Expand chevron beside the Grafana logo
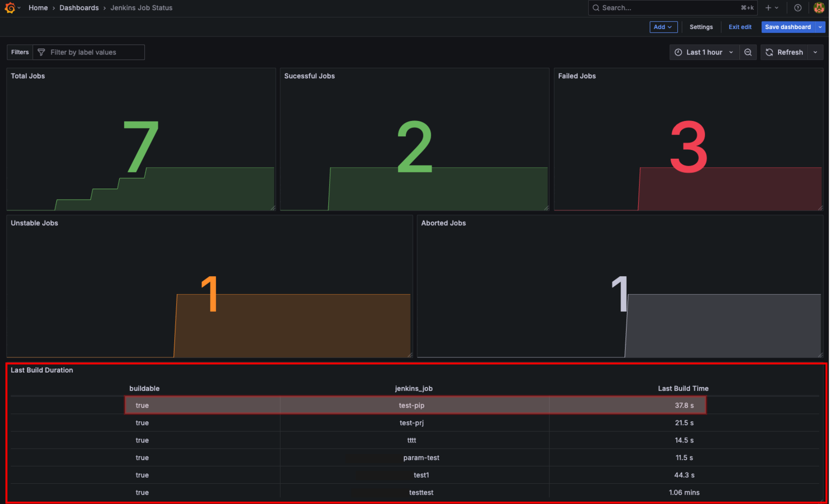The image size is (830, 504). 19,7
